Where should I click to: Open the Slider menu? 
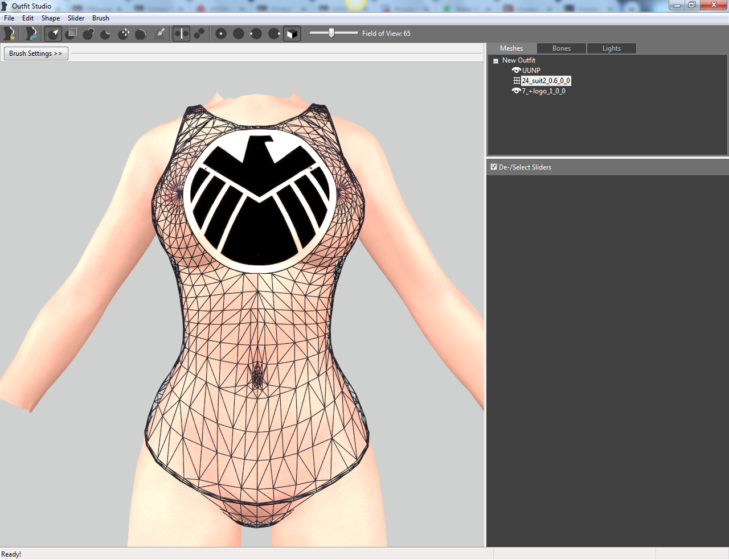[x=76, y=18]
